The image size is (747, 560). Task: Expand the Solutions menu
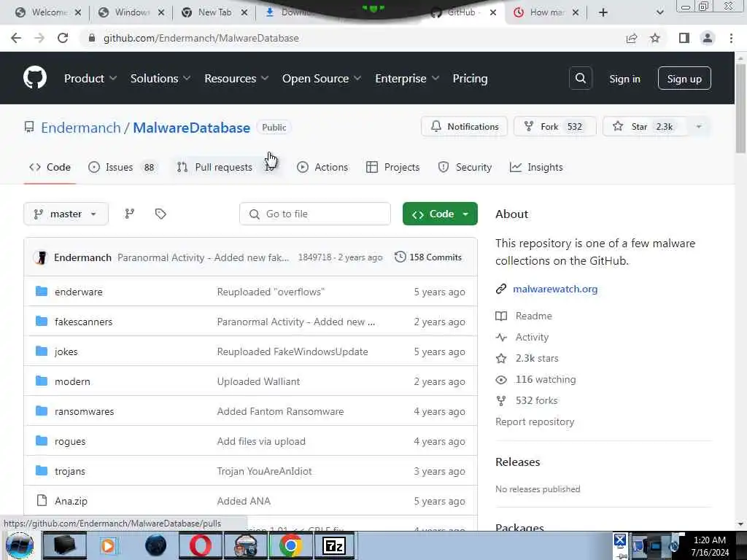point(160,79)
